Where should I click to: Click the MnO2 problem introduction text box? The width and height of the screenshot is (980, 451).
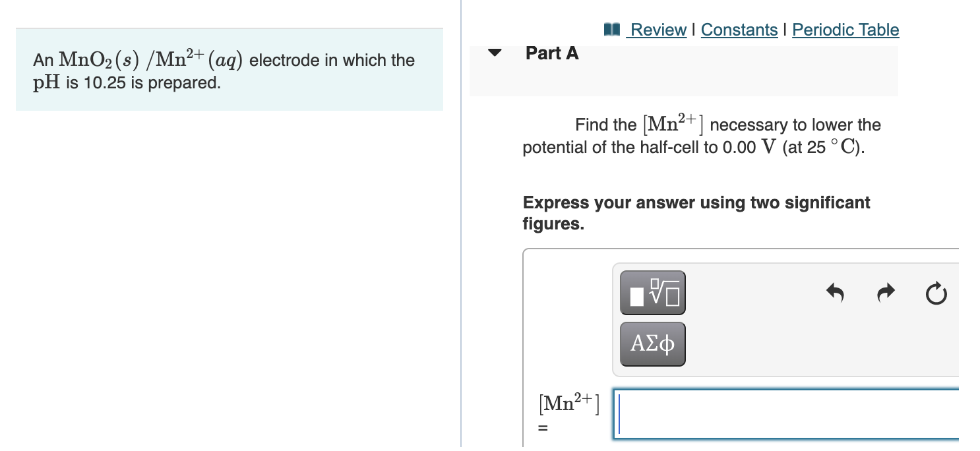pyautogui.click(x=230, y=69)
